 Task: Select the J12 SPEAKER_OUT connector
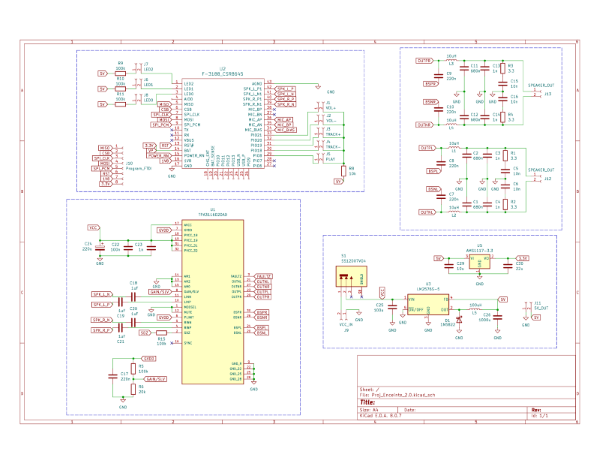coord(537,179)
